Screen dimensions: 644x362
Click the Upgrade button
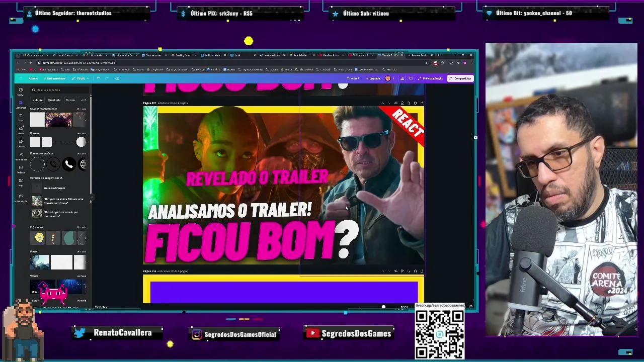[373, 78]
